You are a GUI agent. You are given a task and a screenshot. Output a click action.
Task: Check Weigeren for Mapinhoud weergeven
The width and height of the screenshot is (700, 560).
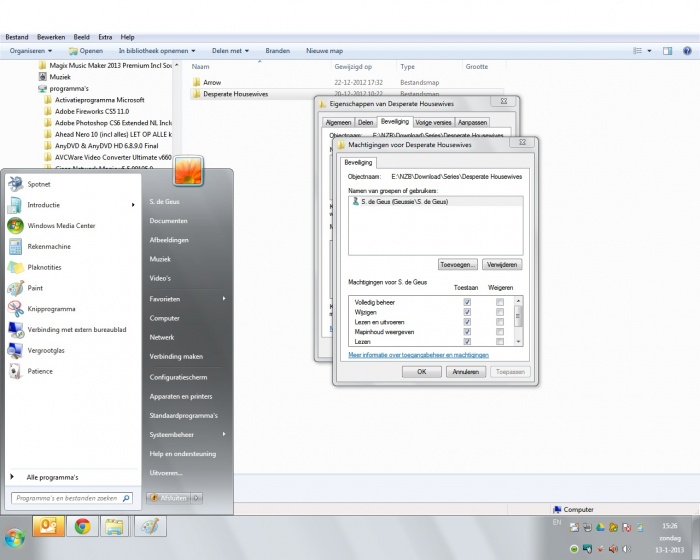(x=500, y=332)
